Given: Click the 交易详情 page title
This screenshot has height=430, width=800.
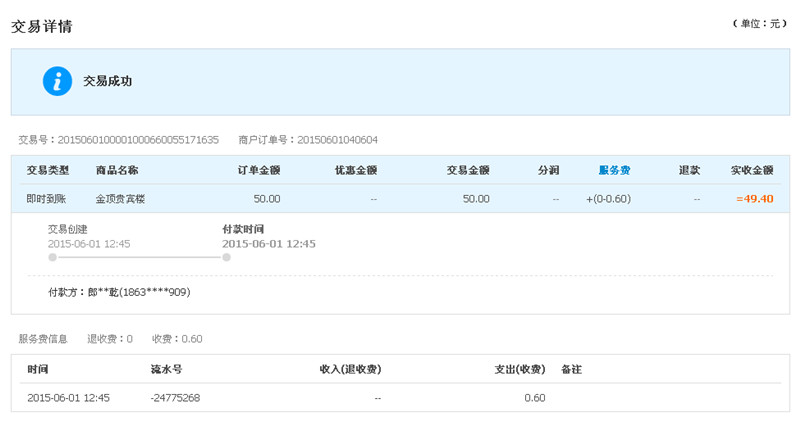Looking at the screenshot, I should coord(42,27).
